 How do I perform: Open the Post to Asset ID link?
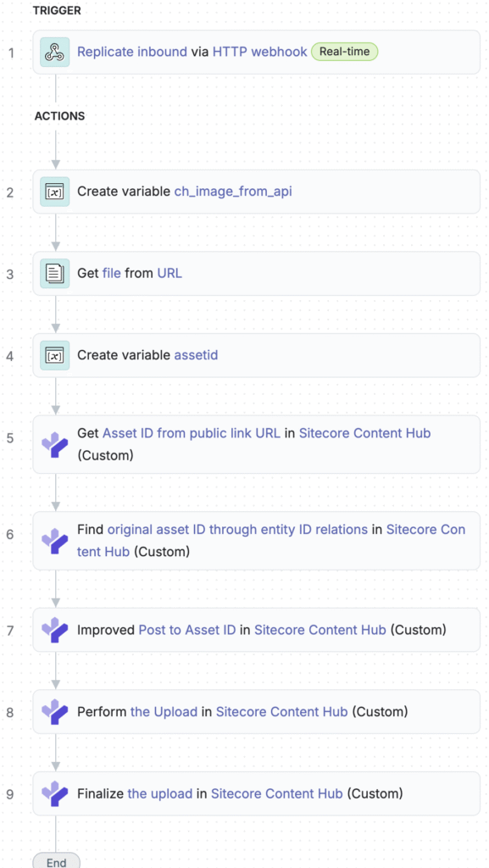(x=187, y=630)
